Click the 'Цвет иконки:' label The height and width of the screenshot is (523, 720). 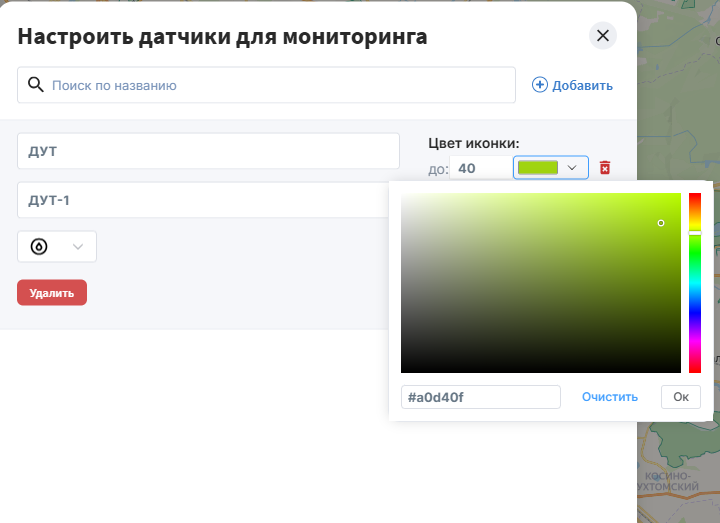tap(474, 143)
